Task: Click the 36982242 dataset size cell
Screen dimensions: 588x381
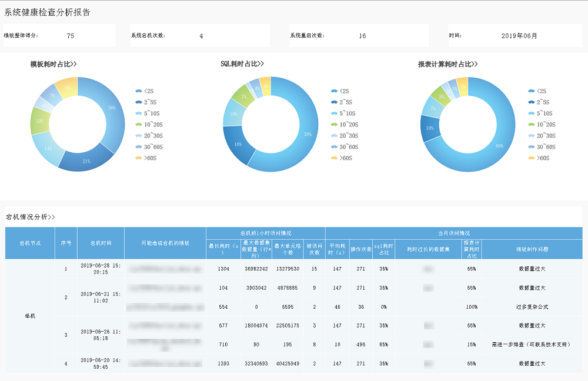Action: 256,269
